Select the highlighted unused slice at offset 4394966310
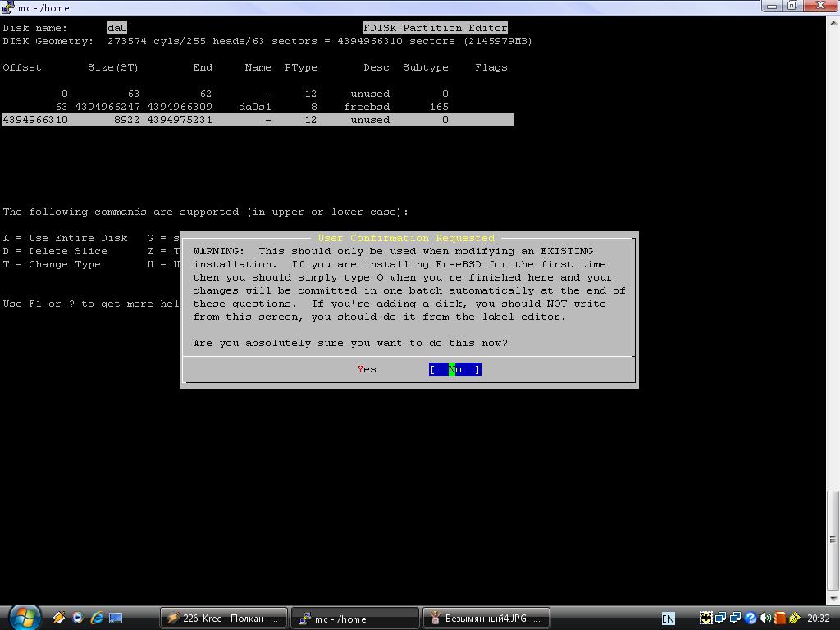 click(257, 120)
